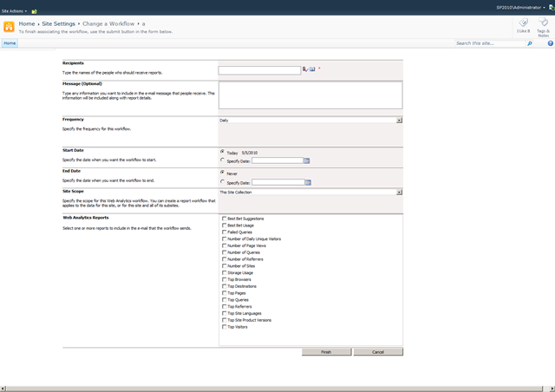The width and height of the screenshot is (555, 392).
Task: Open the help question mark icon
Action: [x=551, y=43]
